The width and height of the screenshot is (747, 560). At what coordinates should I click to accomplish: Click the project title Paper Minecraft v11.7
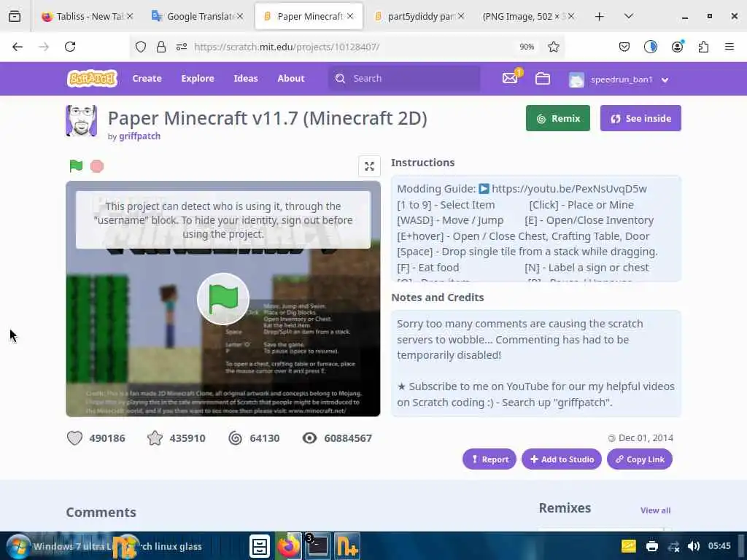267,117
